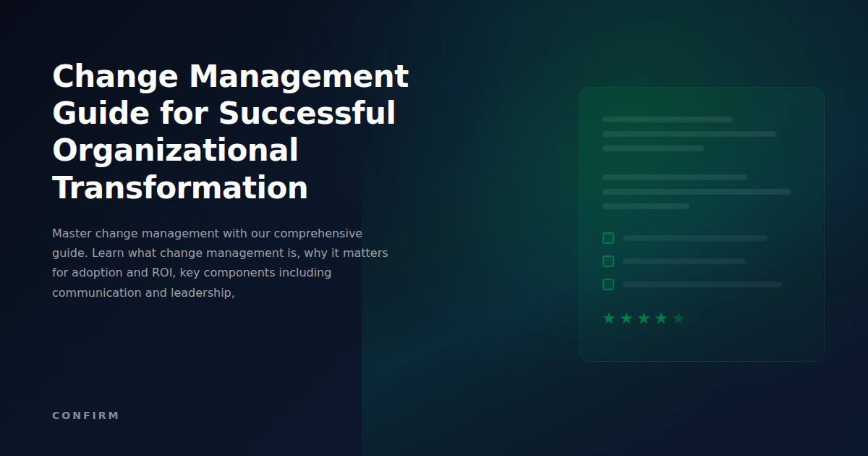
Task: Click the leftmost green star
Action: (x=608, y=317)
